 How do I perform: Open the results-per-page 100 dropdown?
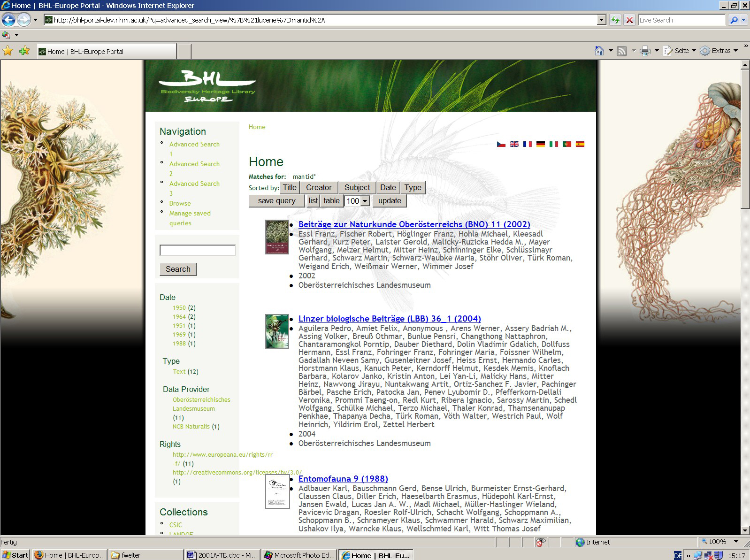(x=357, y=201)
